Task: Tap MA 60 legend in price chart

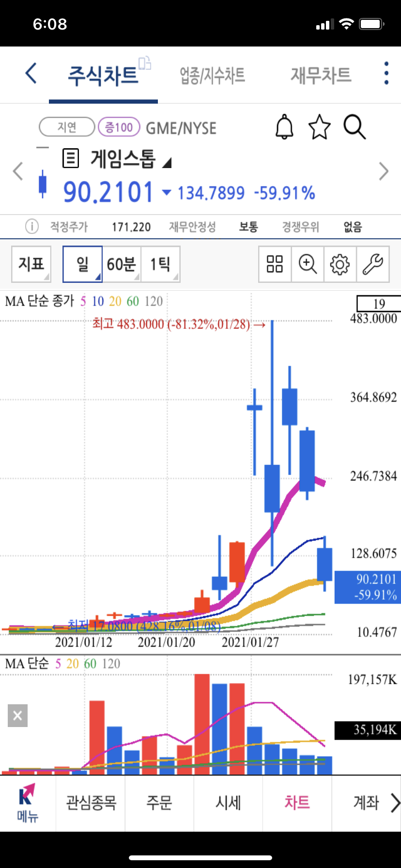Action: pos(133,301)
